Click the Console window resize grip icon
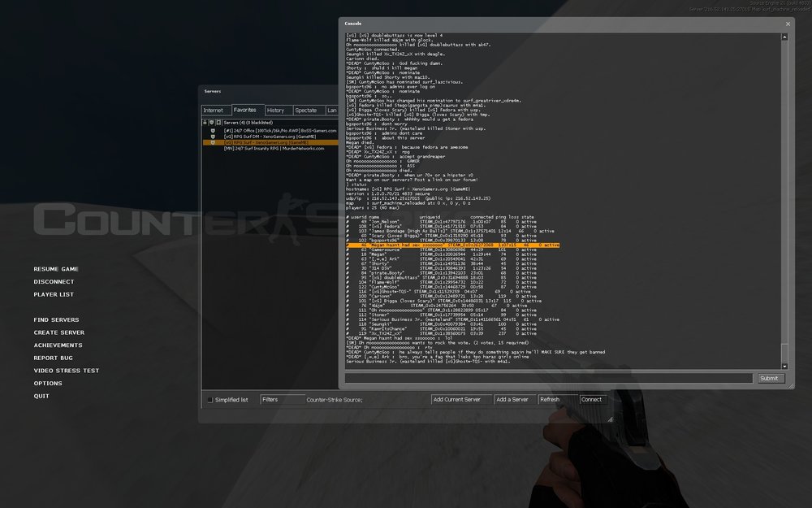Image resolution: width=812 pixels, height=508 pixels. [x=790, y=385]
